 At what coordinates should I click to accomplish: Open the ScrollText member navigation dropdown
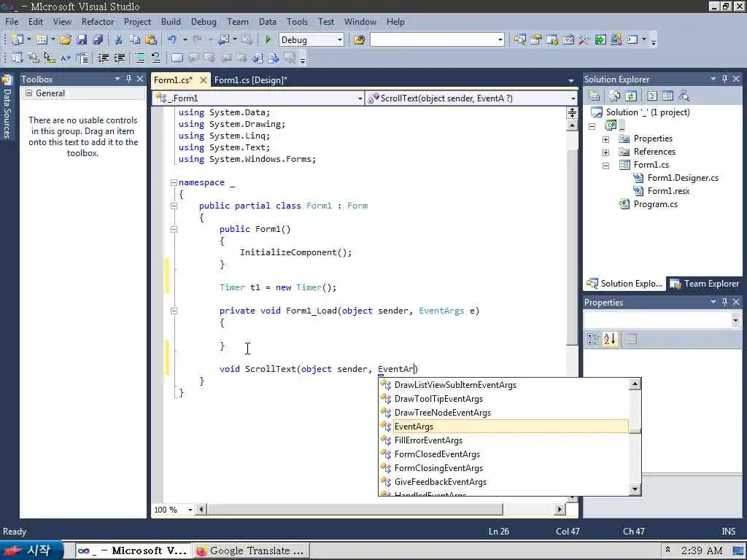(x=573, y=98)
